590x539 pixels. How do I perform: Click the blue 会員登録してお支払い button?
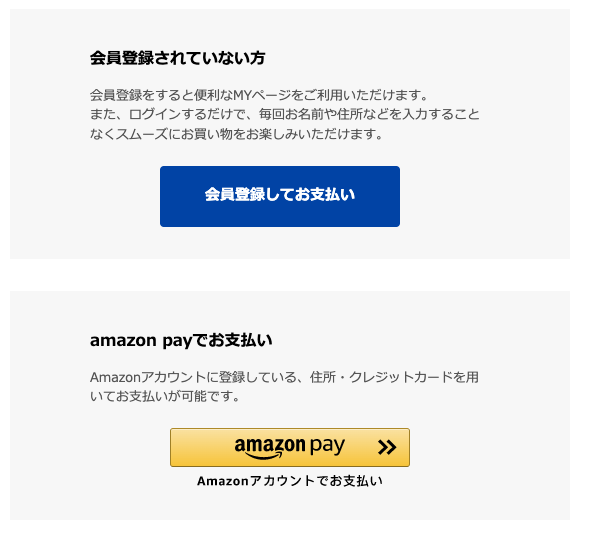pyautogui.click(x=280, y=196)
